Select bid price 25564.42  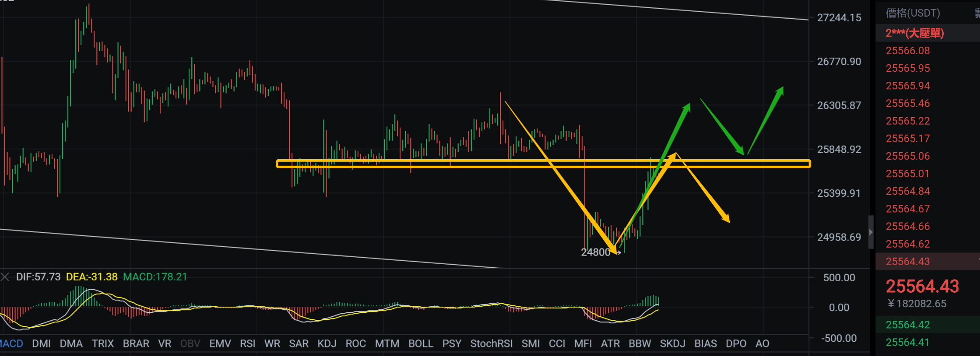point(908,325)
